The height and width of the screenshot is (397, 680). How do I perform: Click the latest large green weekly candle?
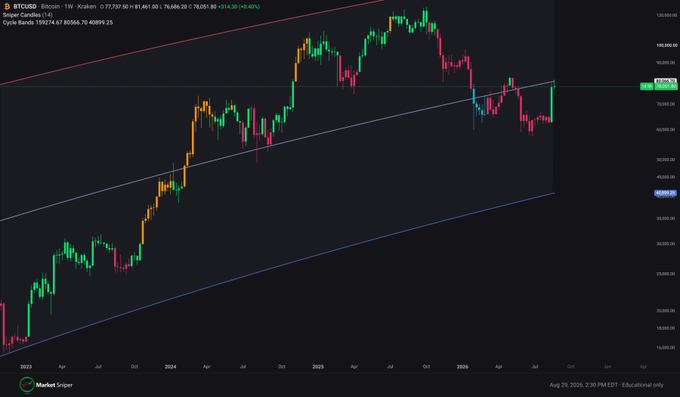point(552,104)
